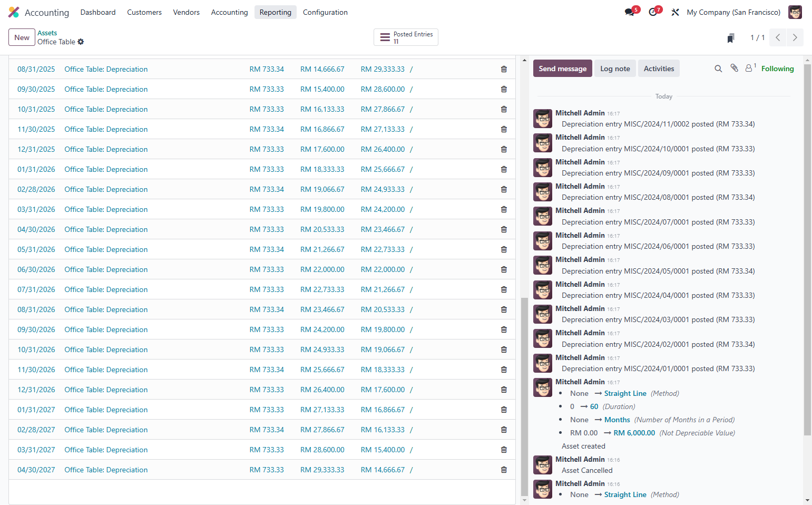Click pager counter 1 / 1
Viewport: 812px width, 505px height.
(757, 37)
